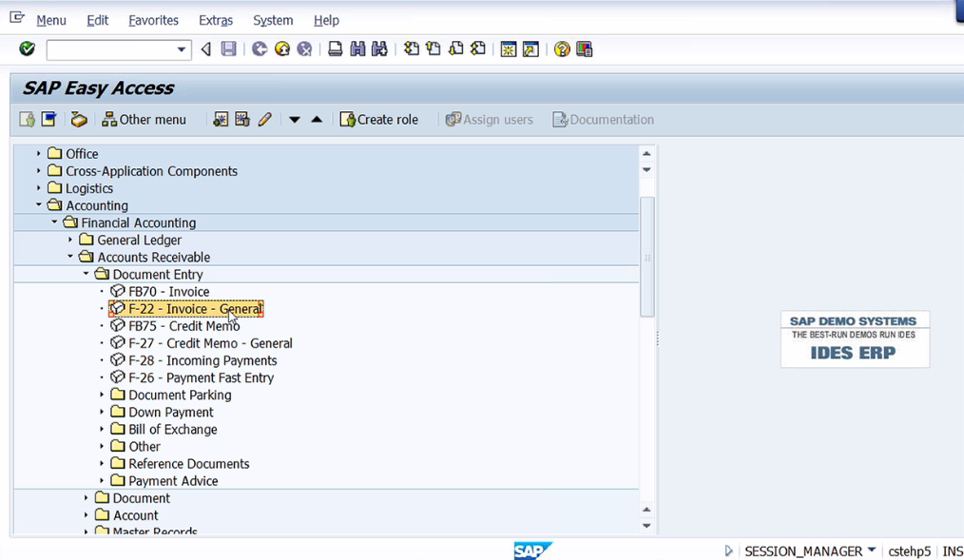Click the Next Page icon
This screenshot has height=560, width=964.
click(x=455, y=48)
